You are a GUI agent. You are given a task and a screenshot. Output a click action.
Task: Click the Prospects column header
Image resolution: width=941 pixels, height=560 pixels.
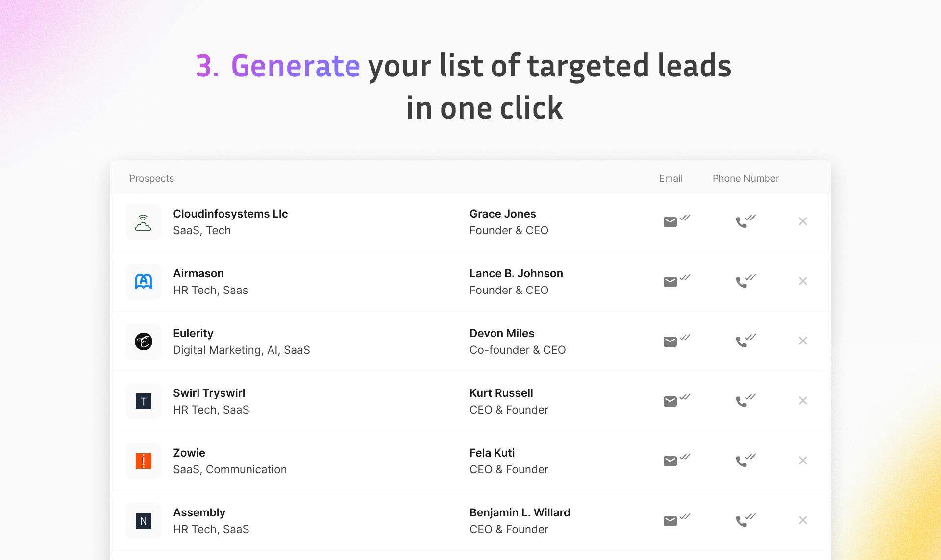(151, 178)
